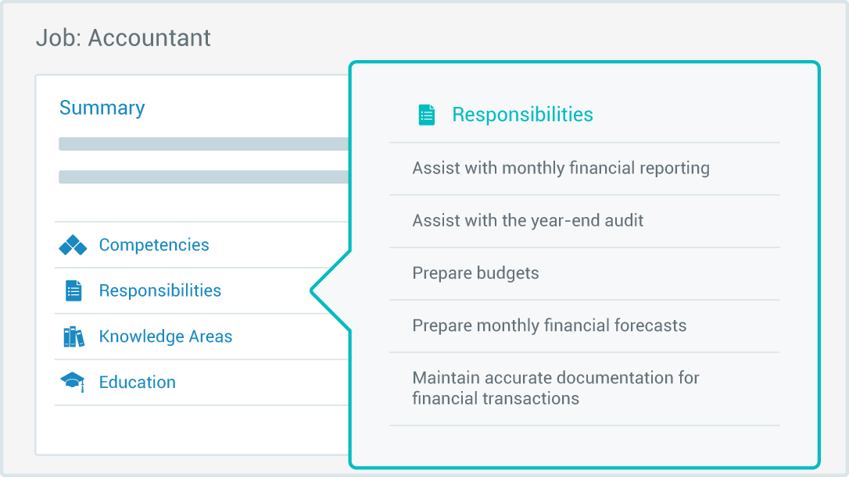Click 'Maintain accurate documentation for financial transactions'
This screenshot has width=849, height=477.
pyautogui.click(x=556, y=388)
